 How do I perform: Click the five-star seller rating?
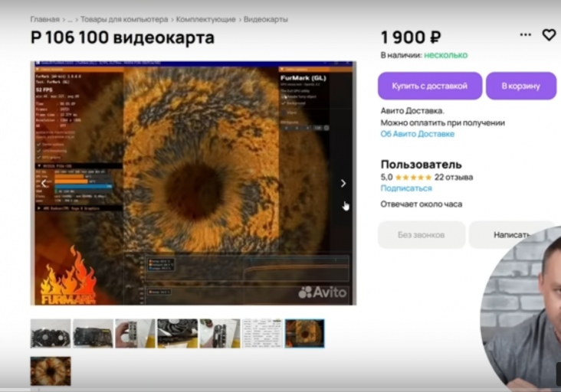tap(413, 177)
